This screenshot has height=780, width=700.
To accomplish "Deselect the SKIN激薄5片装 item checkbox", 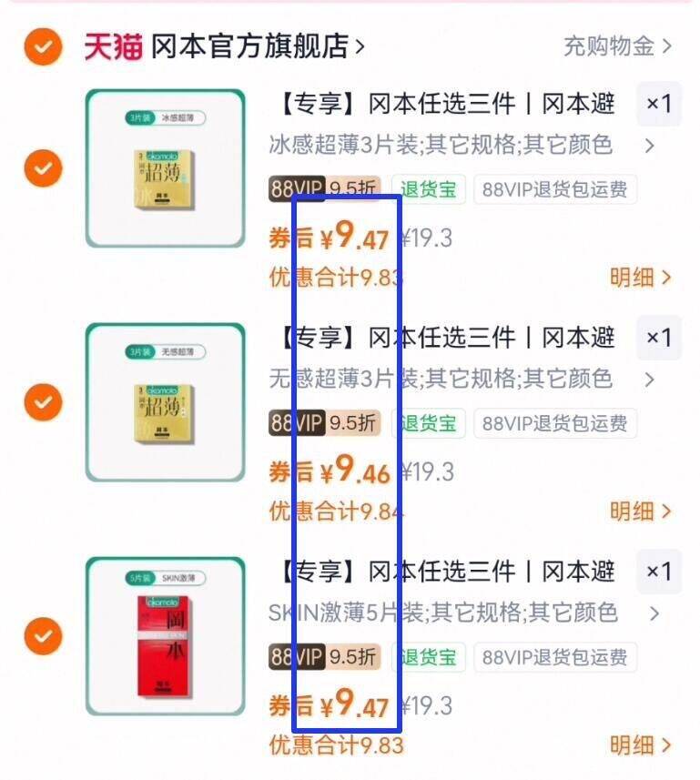I will coord(44,635).
